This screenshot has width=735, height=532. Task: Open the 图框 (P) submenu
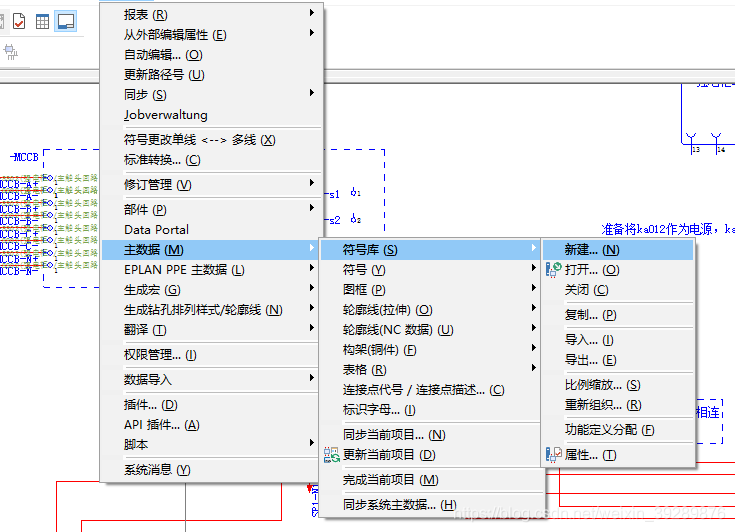tap(430, 290)
